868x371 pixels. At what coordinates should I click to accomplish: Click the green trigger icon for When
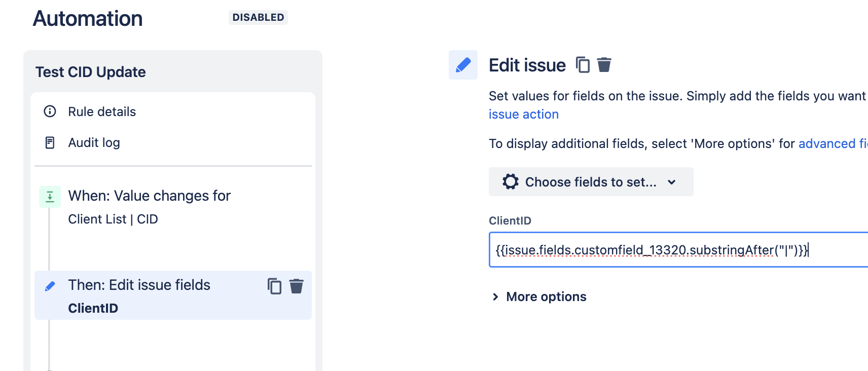(x=50, y=197)
